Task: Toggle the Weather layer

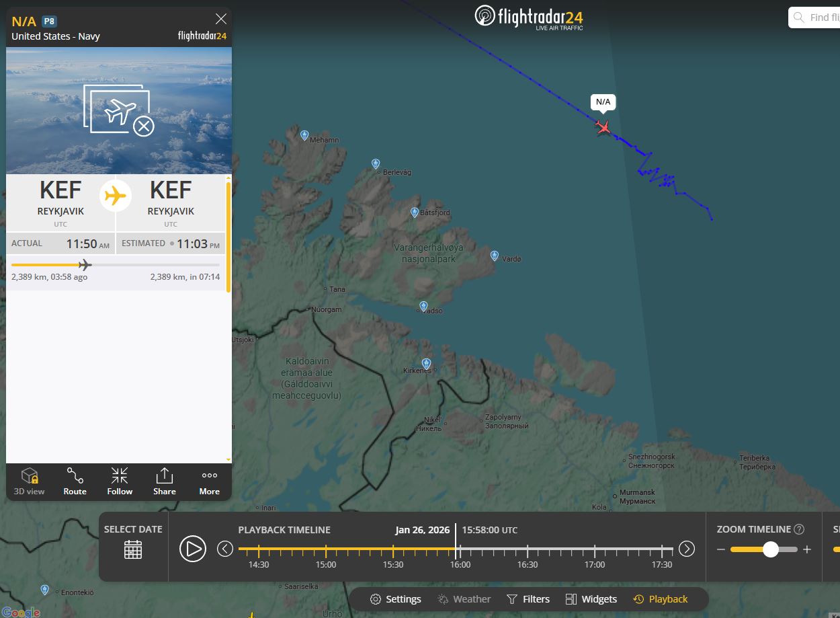Action: click(x=463, y=599)
